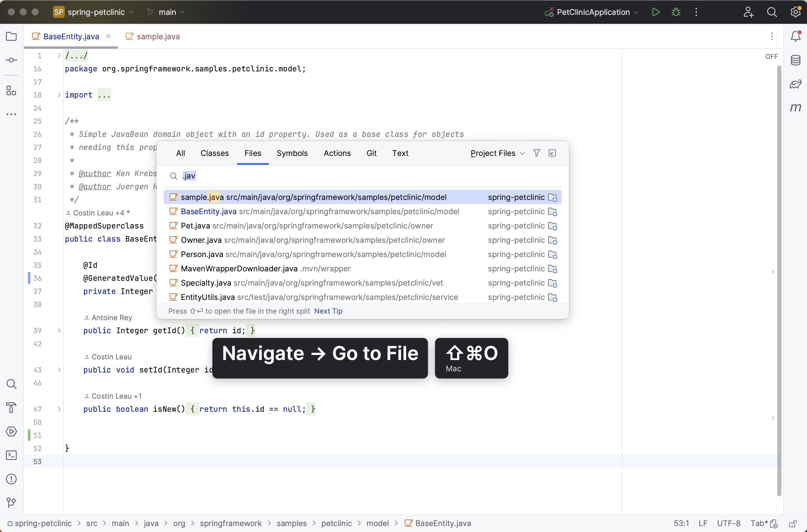The height and width of the screenshot is (532, 807).
Task: Switch to the Symbols tab in search dialog
Action: [x=292, y=153]
